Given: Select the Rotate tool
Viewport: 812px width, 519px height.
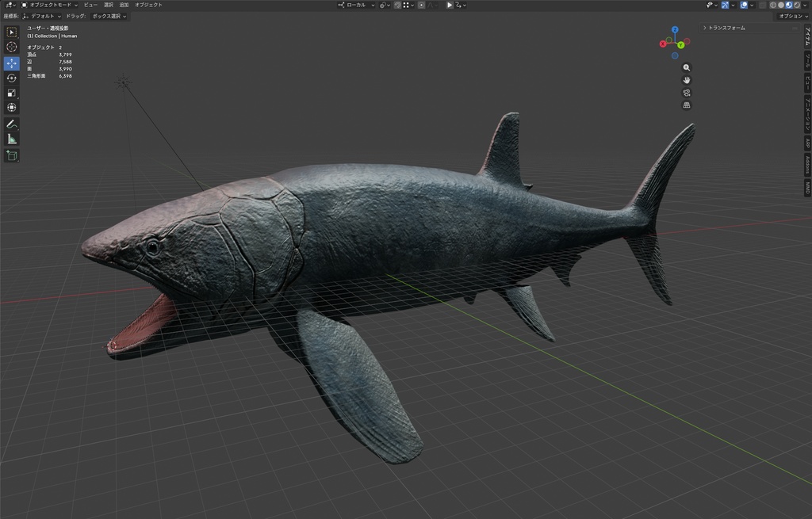Looking at the screenshot, I should (11, 78).
